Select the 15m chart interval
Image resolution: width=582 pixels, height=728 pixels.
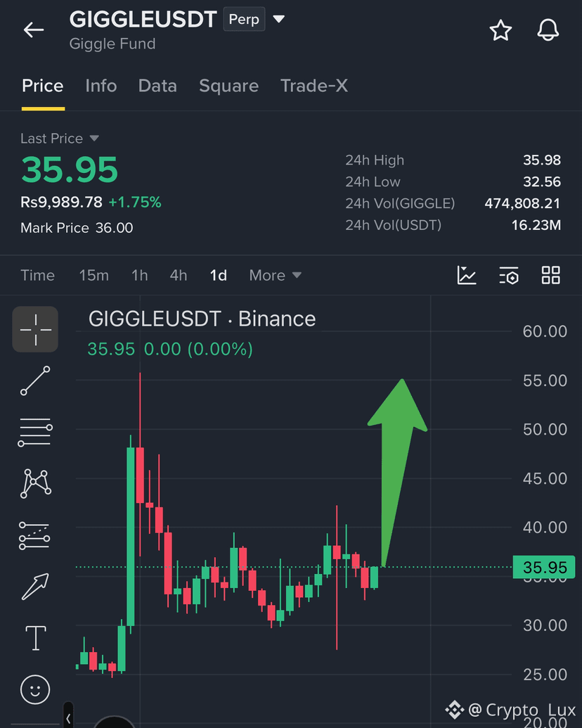click(93, 275)
